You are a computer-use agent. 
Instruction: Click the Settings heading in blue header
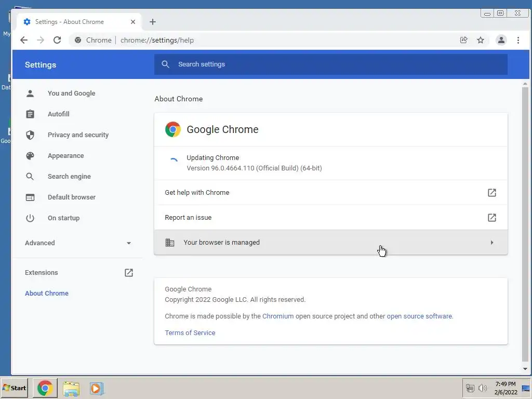pyautogui.click(x=41, y=65)
